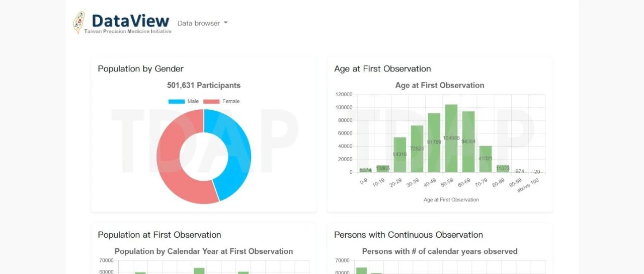The width and height of the screenshot is (644, 274).
Task: Click the pink Female legend color box
Action: coord(212,101)
